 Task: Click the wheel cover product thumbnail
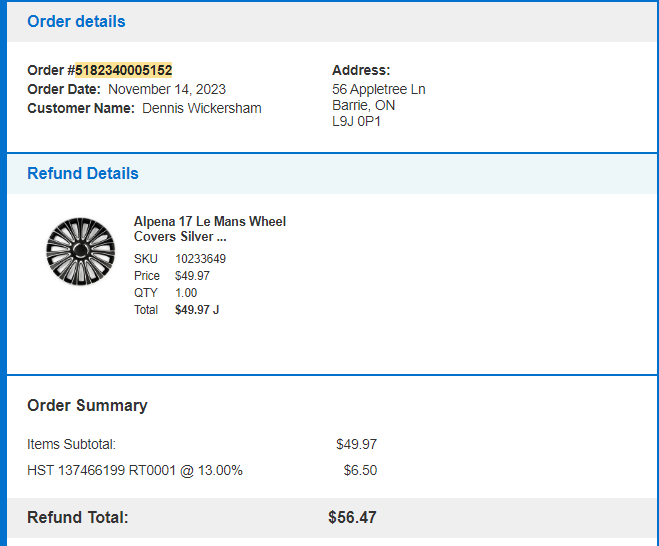pyautogui.click(x=80, y=251)
